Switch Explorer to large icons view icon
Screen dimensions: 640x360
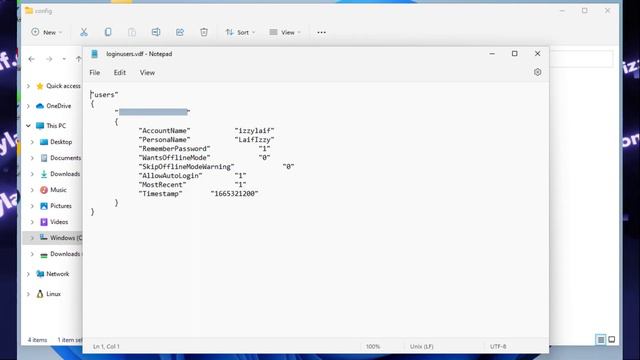click(x=611, y=340)
